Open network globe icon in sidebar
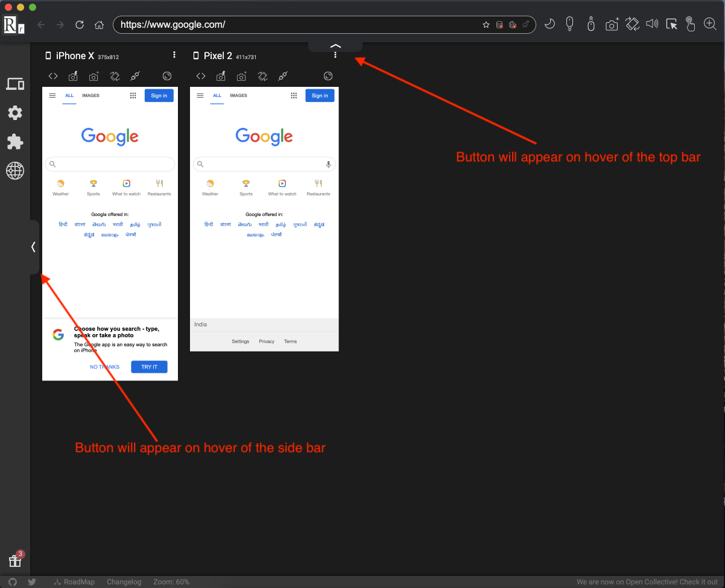The height and width of the screenshot is (588, 725). pyautogui.click(x=15, y=171)
